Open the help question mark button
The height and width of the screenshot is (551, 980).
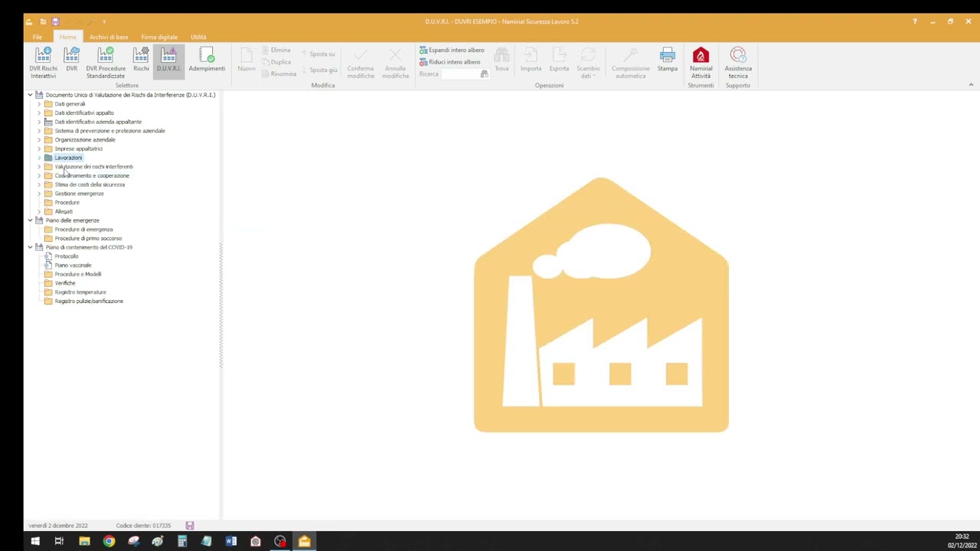click(914, 21)
